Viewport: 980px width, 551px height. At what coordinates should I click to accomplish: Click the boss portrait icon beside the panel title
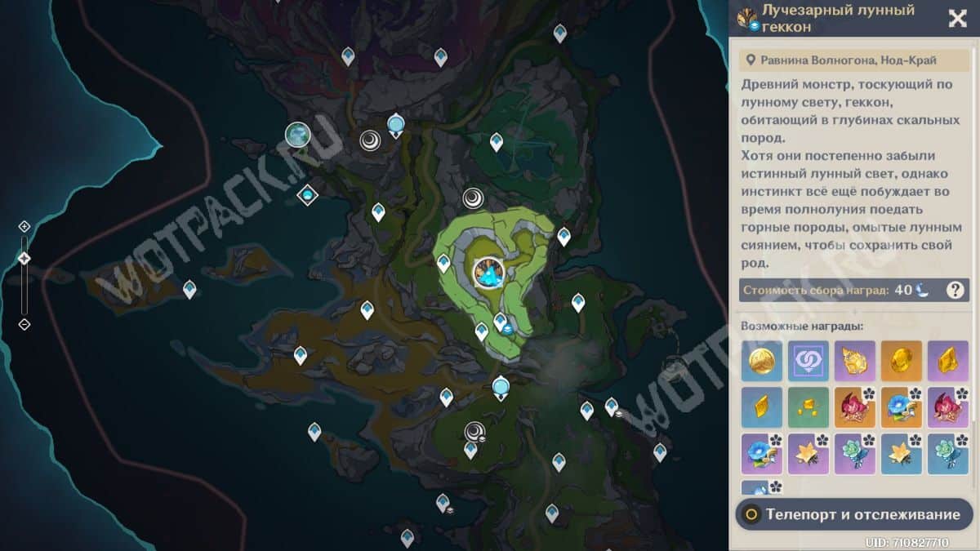click(747, 19)
